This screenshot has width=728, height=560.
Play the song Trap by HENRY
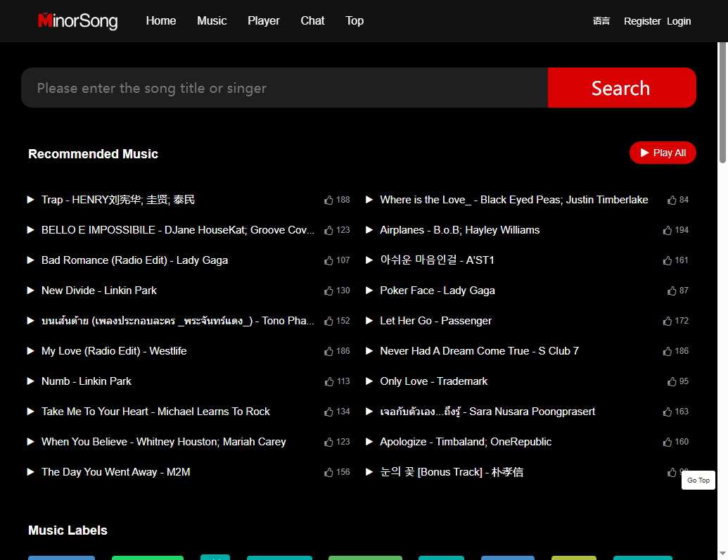click(31, 200)
